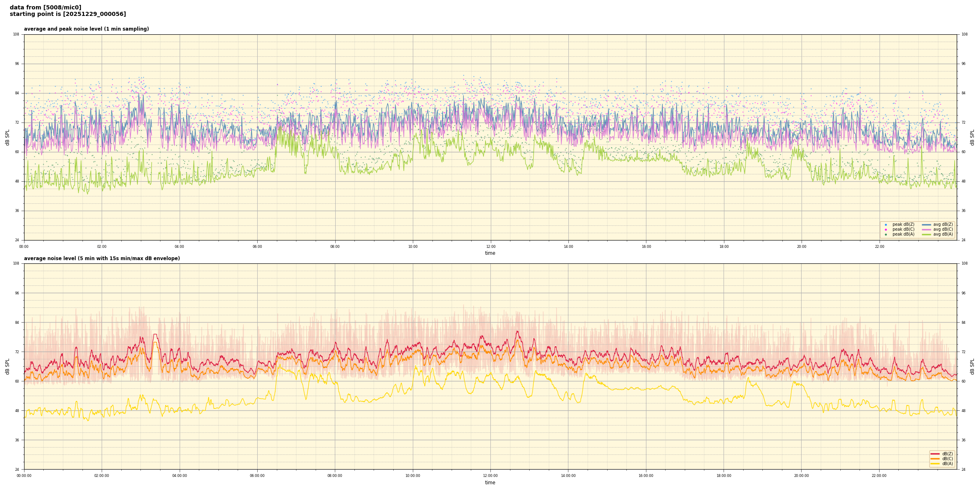Click left 'dB SPL' label of top chart
The image size is (980, 490).
(7, 137)
